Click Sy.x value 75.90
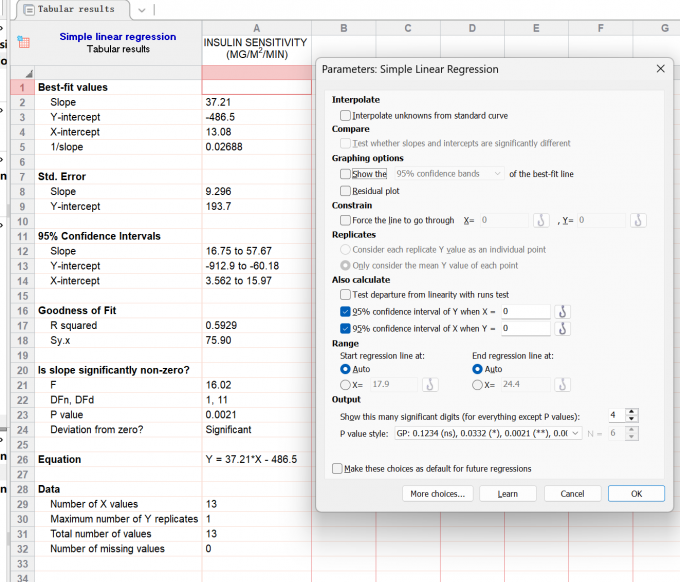Image resolution: width=680 pixels, height=582 pixels. [256, 340]
